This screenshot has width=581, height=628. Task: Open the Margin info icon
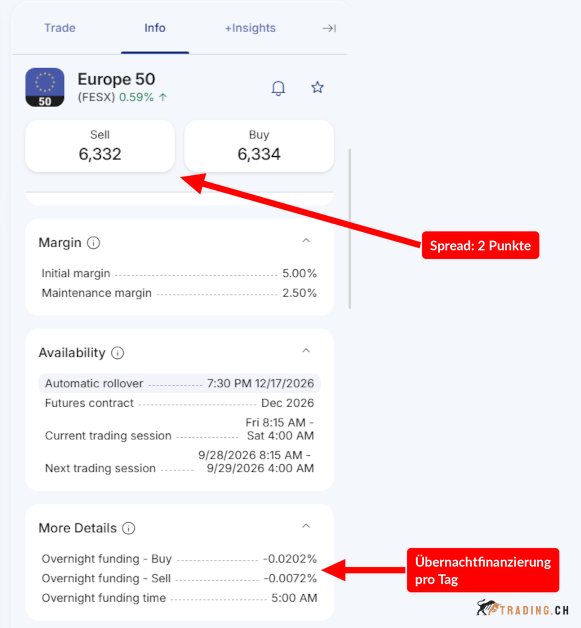click(x=93, y=243)
